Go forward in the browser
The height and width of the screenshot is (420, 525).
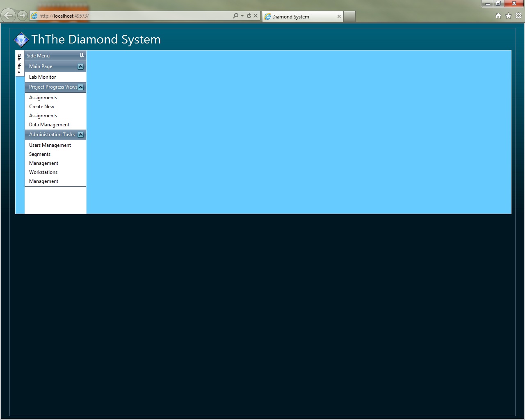coord(23,16)
